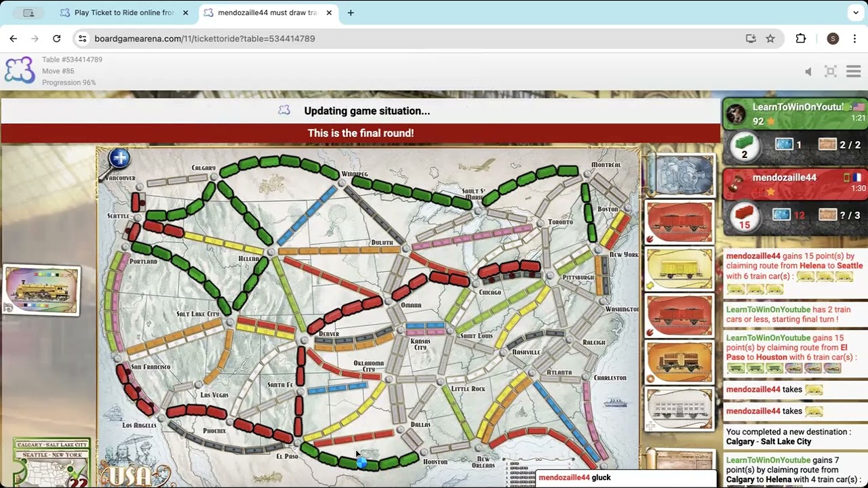868x488 pixels.
Task: Expand the tab search dropdown arrow
Action: pyautogui.click(x=856, y=13)
